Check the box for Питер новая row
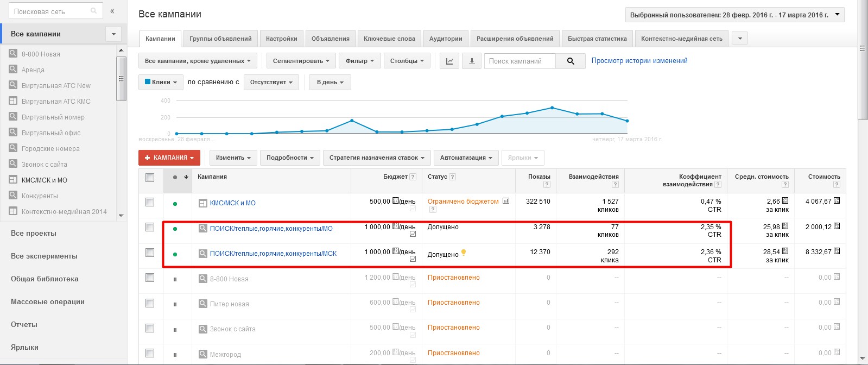This screenshot has width=868, height=365. pos(150,303)
